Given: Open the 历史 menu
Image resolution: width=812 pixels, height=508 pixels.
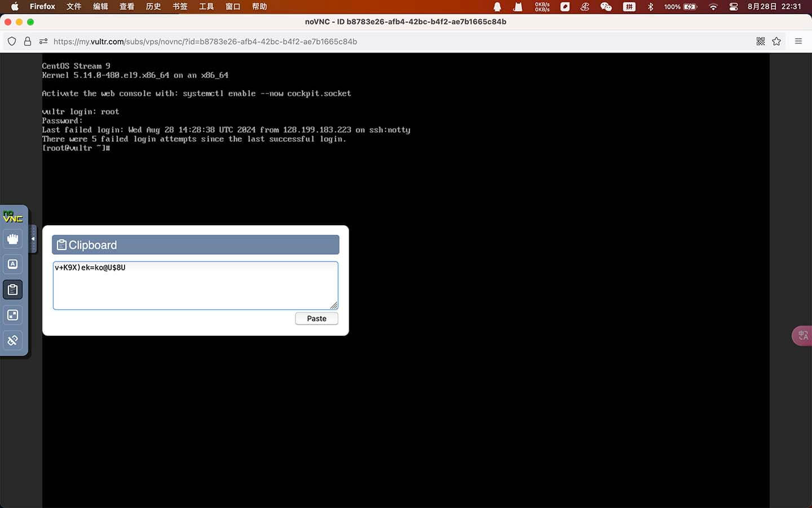Looking at the screenshot, I should pyautogui.click(x=153, y=7).
